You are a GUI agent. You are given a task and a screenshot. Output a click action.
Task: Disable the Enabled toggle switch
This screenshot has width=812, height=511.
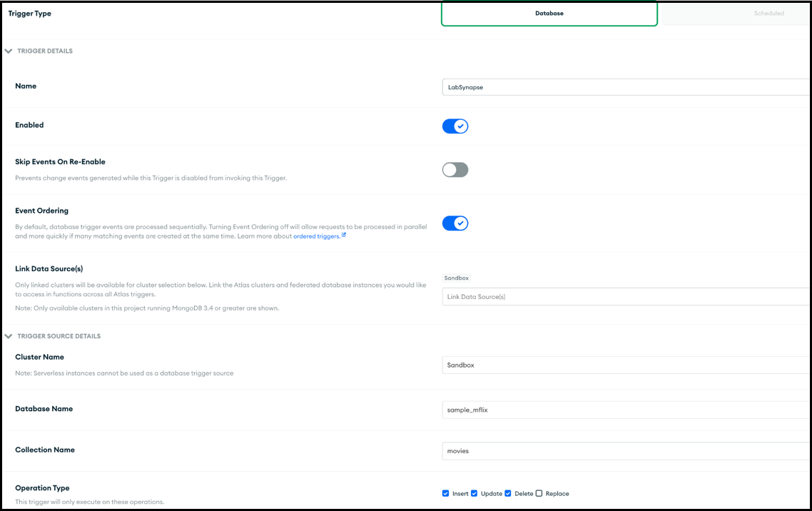click(x=455, y=126)
